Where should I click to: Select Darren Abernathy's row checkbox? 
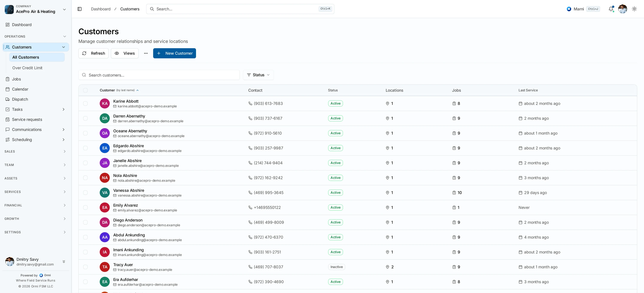coord(85,118)
